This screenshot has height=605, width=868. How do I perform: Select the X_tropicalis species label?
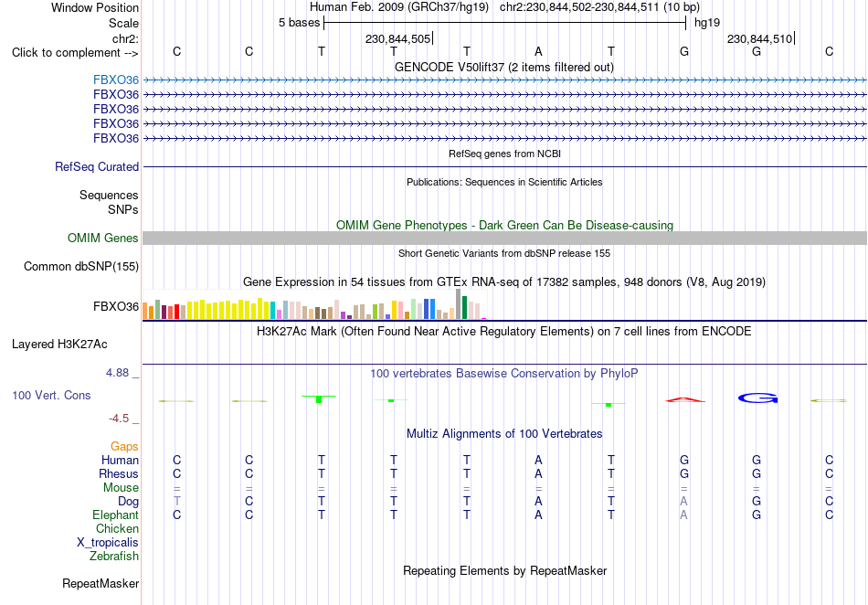[x=108, y=543]
